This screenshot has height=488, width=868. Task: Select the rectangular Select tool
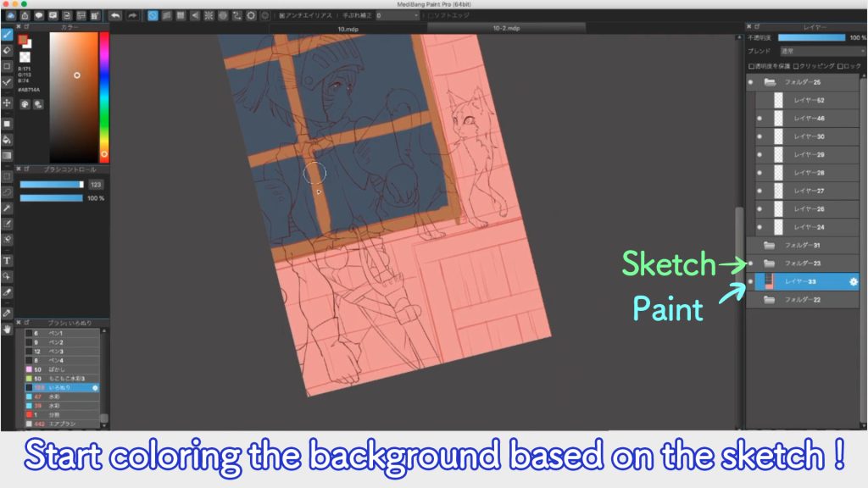pyautogui.click(x=7, y=176)
